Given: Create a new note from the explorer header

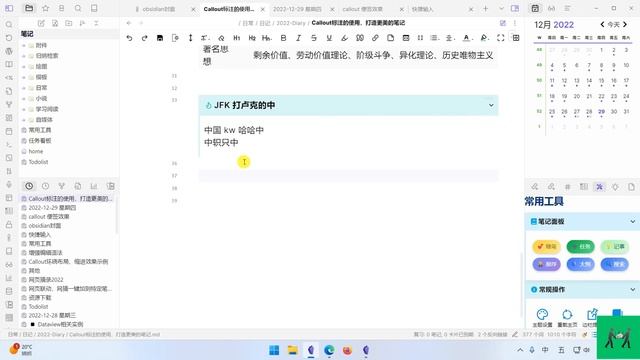Looking at the screenshot, I should coord(41,23).
